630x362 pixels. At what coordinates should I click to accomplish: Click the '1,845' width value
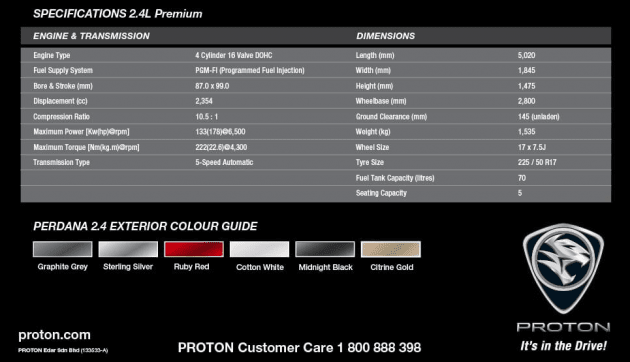click(x=526, y=70)
